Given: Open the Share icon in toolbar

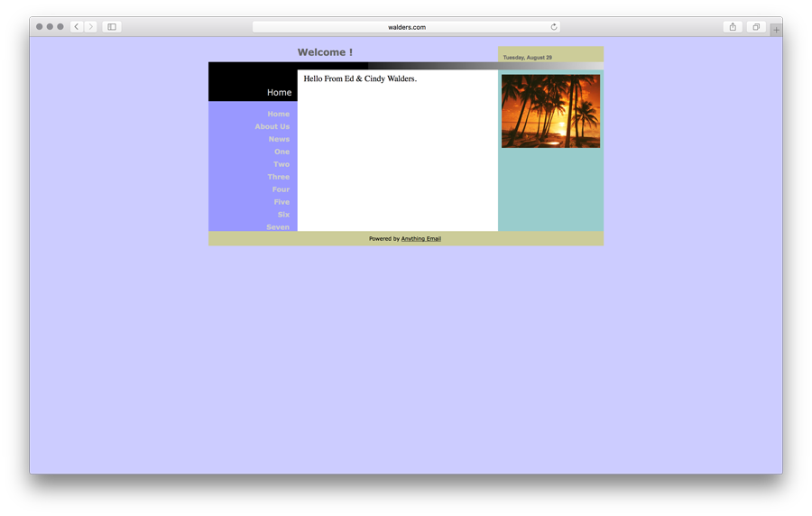Looking at the screenshot, I should [733, 27].
